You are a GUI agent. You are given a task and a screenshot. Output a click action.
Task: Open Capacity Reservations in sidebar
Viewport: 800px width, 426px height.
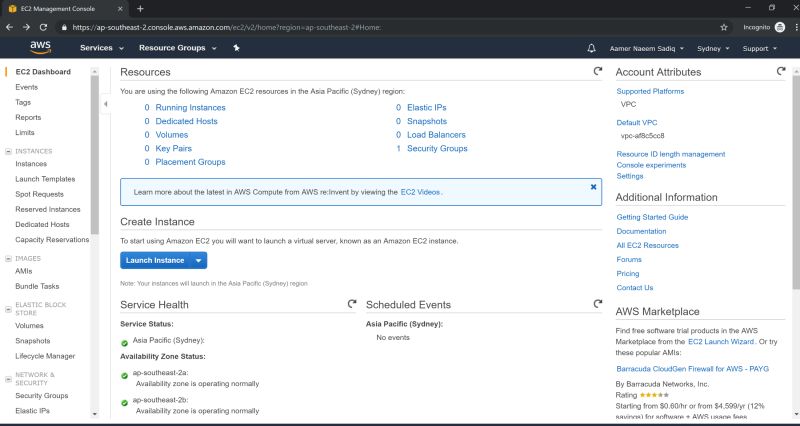52,240
